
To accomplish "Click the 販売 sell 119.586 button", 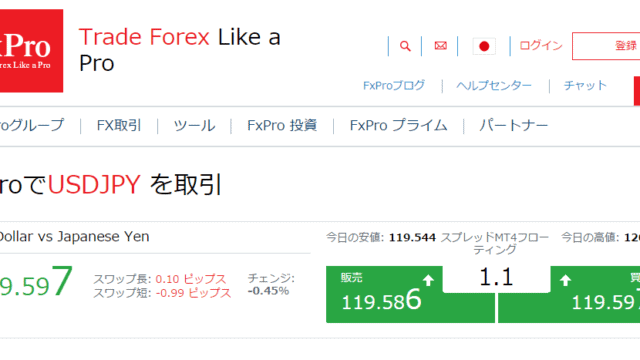I will click(410, 294).
